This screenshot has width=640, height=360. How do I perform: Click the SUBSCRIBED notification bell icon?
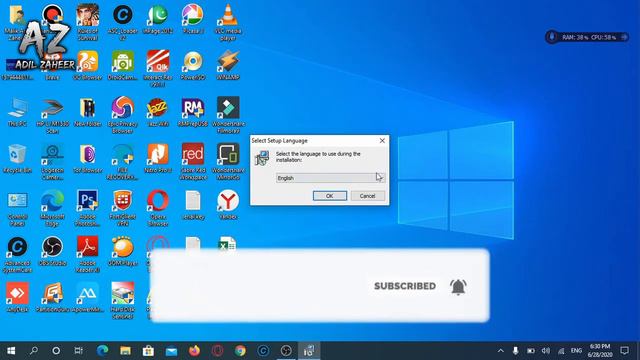pyautogui.click(x=458, y=287)
